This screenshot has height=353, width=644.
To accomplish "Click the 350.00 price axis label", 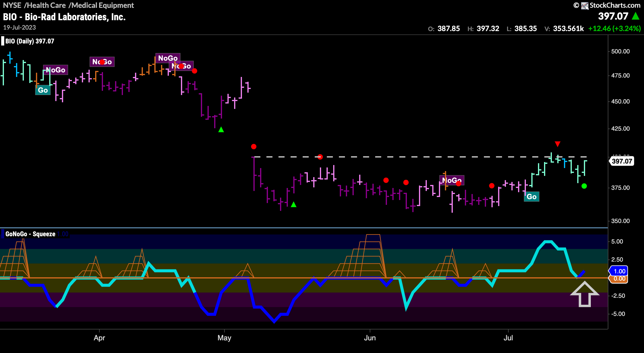I will coord(620,221).
